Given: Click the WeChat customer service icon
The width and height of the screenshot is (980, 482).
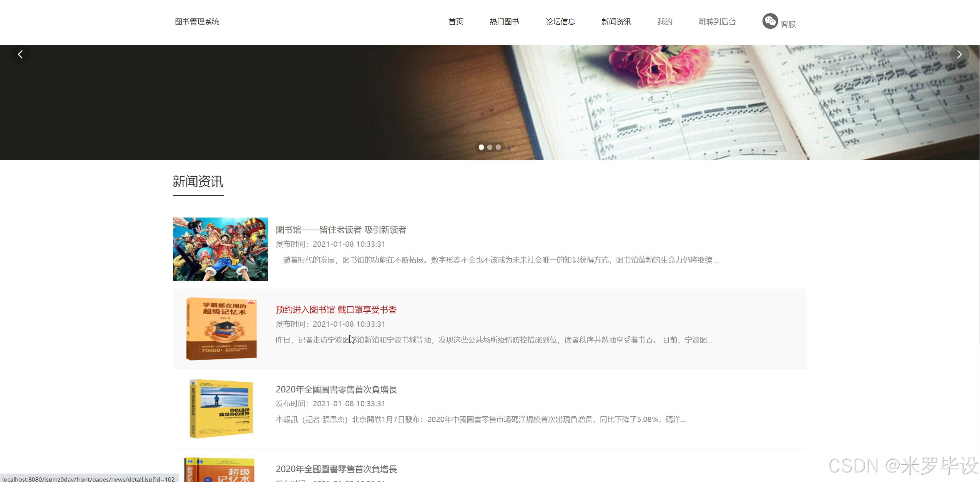Looking at the screenshot, I should (770, 21).
